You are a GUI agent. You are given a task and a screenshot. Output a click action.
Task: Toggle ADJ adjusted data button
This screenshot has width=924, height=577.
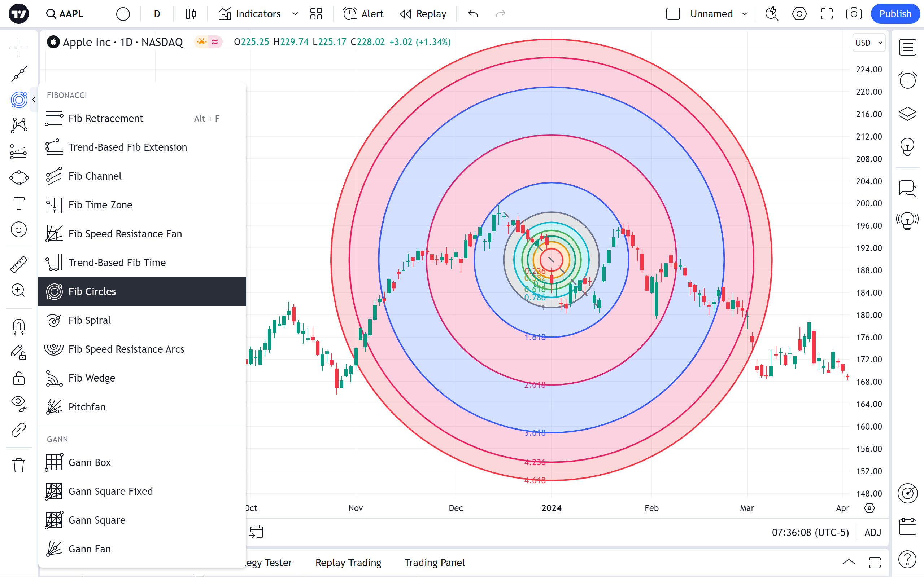click(872, 532)
